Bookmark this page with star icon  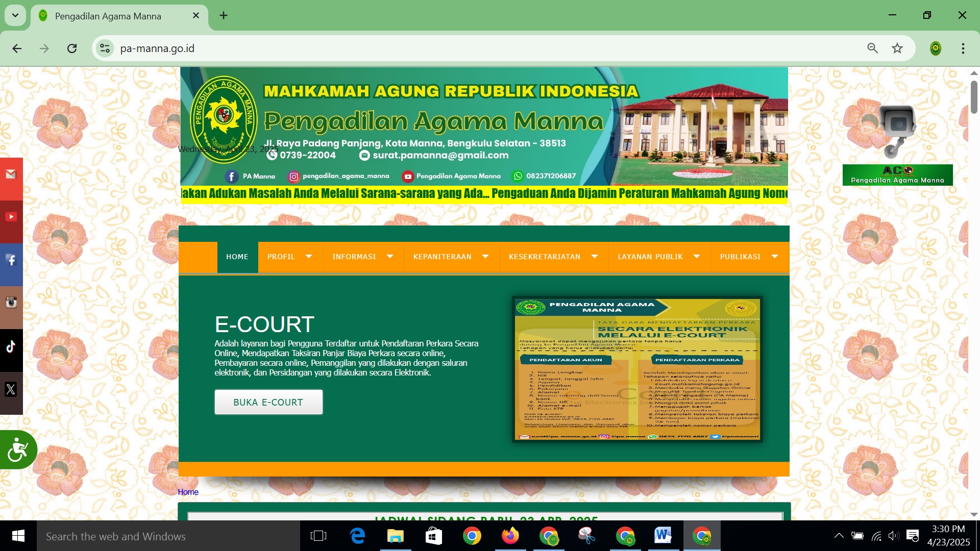pos(897,48)
